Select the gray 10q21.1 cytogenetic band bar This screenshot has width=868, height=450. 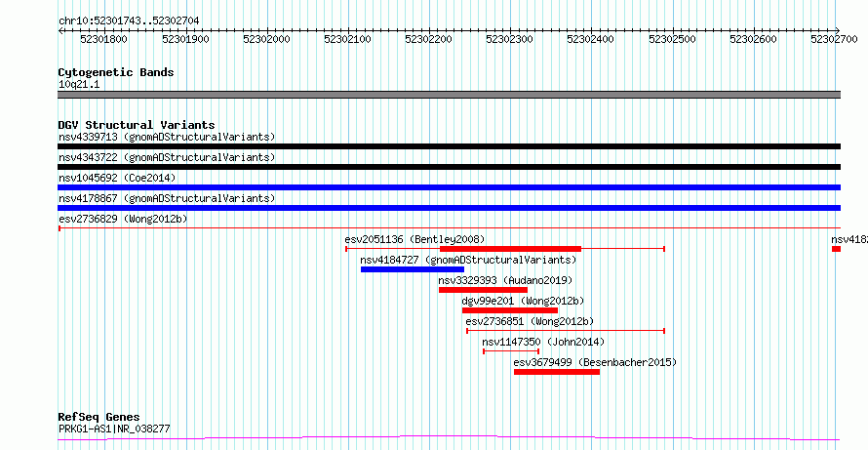[x=449, y=95]
